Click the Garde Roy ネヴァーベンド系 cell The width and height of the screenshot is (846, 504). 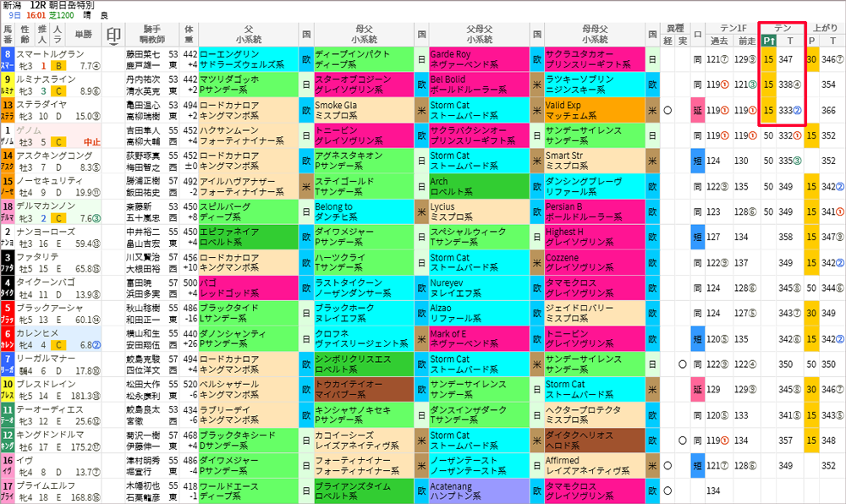click(x=480, y=59)
